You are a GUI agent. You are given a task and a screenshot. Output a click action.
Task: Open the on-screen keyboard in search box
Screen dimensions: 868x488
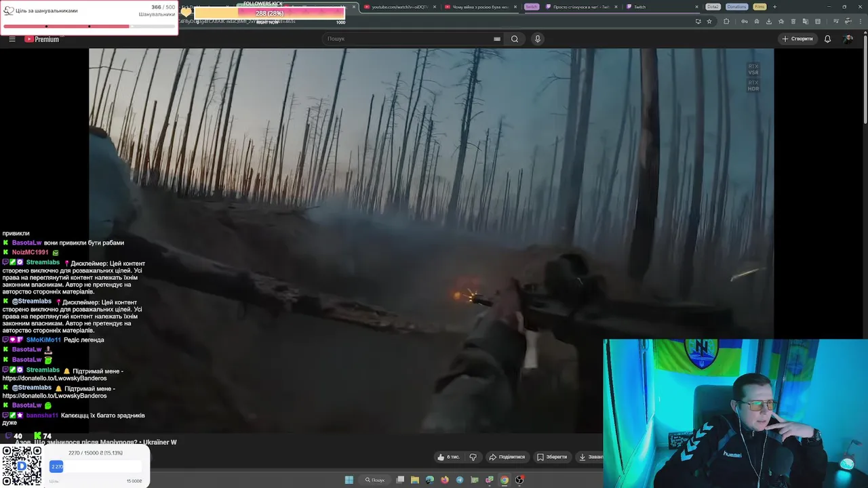coord(497,39)
